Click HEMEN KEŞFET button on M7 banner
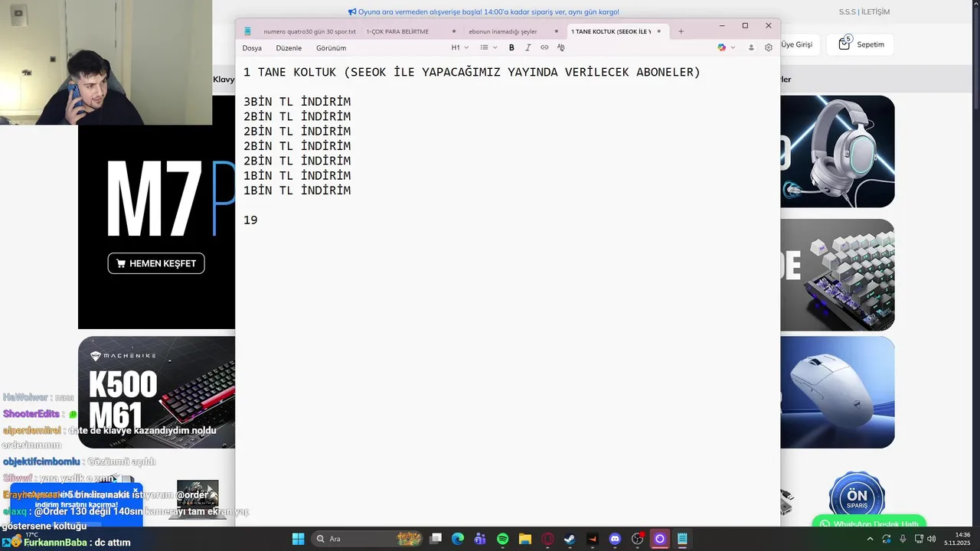980x551 pixels. pos(156,263)
